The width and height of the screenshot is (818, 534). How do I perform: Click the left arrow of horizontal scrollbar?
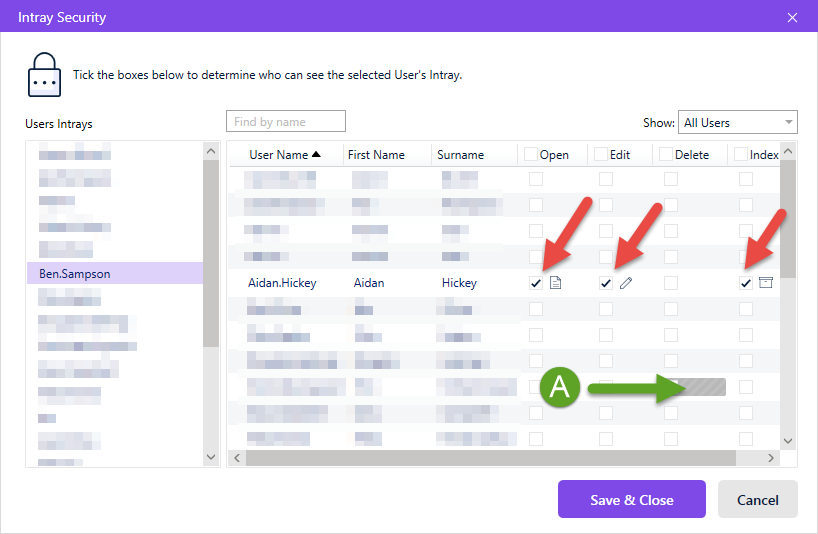tap(237, 458)
